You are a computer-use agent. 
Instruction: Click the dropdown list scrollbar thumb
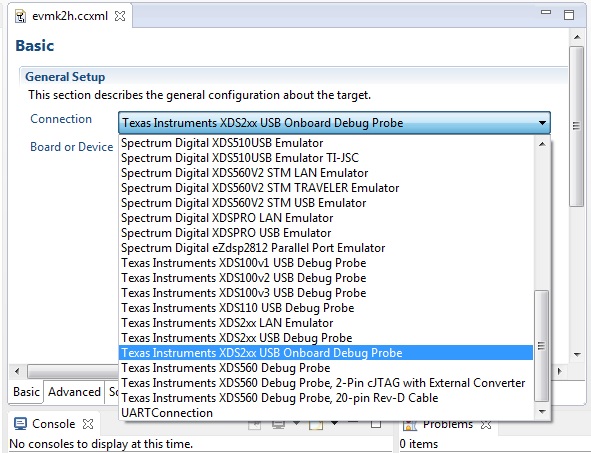pos(542,346)
